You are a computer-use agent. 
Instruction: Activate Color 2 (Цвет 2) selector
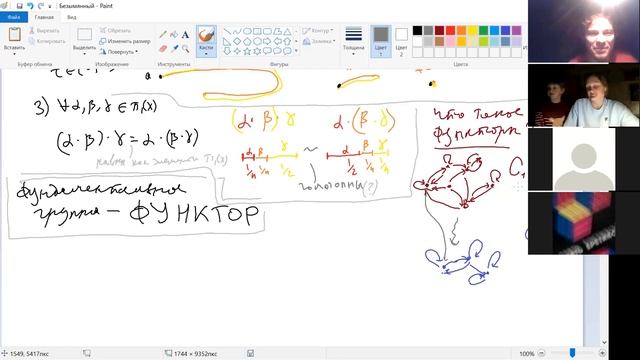401,41
